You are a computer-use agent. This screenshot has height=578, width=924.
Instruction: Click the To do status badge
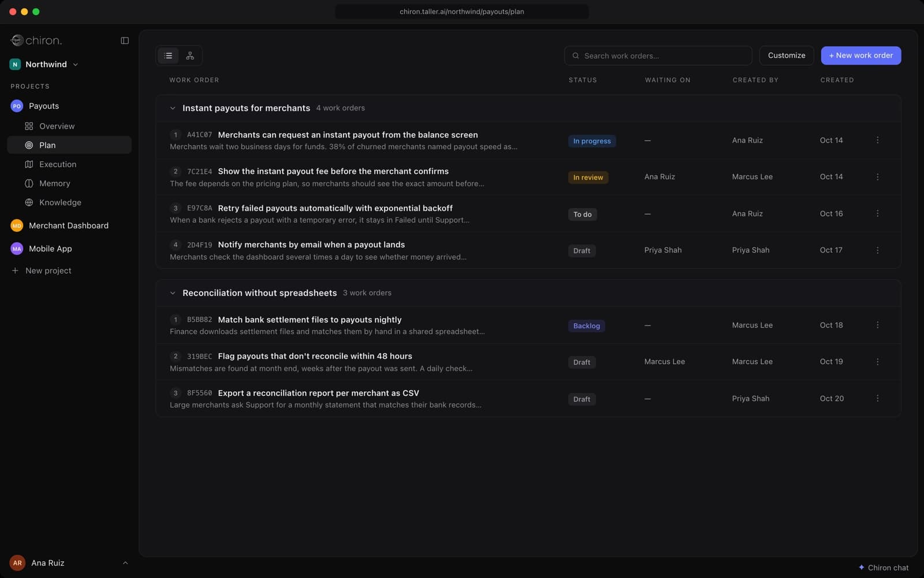tap(582, 214)
